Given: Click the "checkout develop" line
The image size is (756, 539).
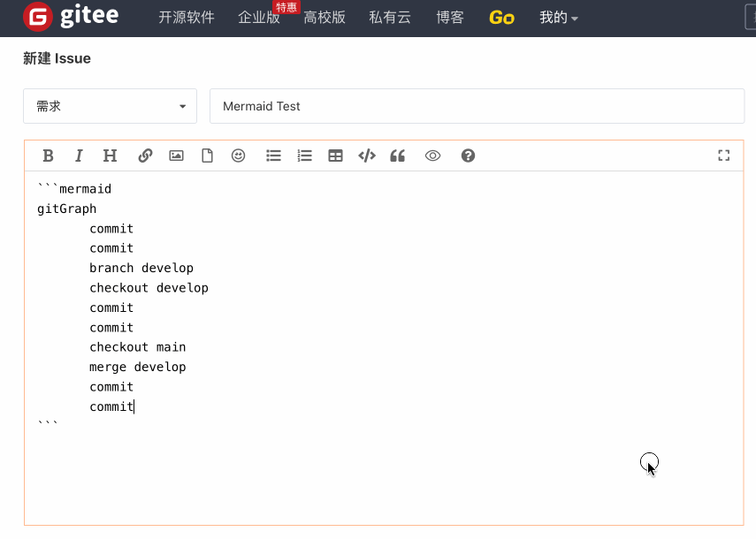Looking at the screenshot, I should coord(149,287).
